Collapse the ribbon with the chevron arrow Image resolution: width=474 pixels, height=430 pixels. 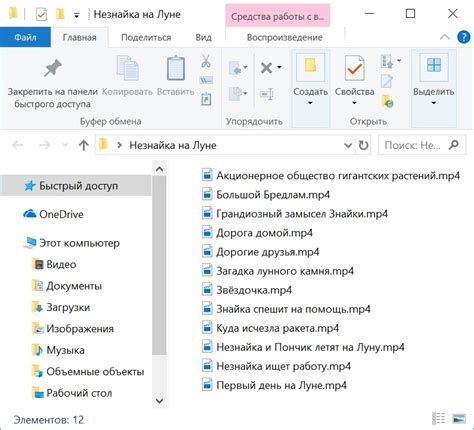(x=444, y=37)
